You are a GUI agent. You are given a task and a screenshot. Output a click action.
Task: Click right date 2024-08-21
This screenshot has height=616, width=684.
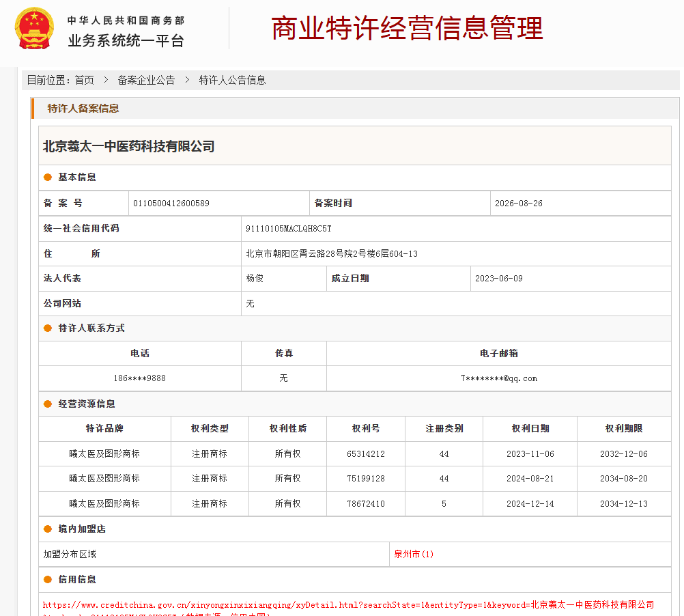(530, 479)
